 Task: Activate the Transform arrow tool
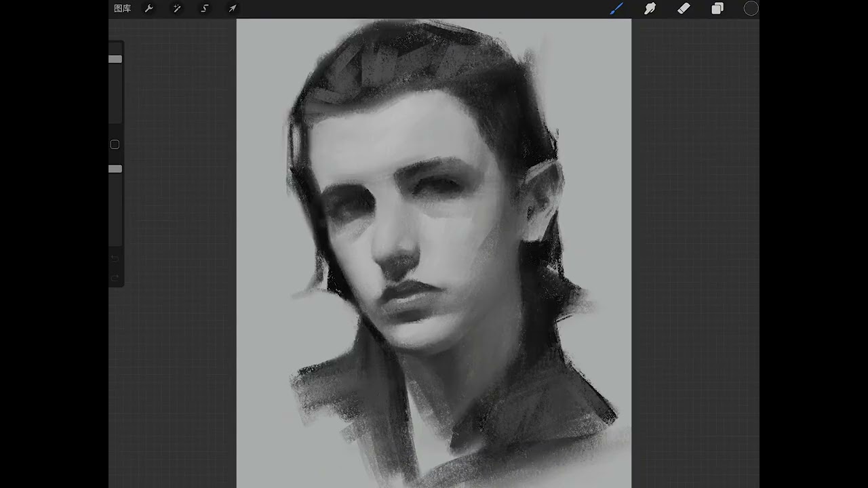(x=232, y=9)
